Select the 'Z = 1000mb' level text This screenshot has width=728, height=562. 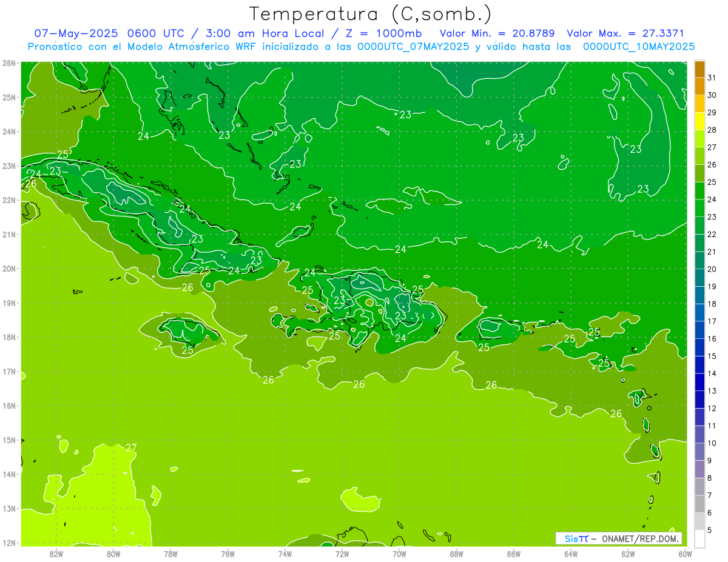(x=383, y=33)
